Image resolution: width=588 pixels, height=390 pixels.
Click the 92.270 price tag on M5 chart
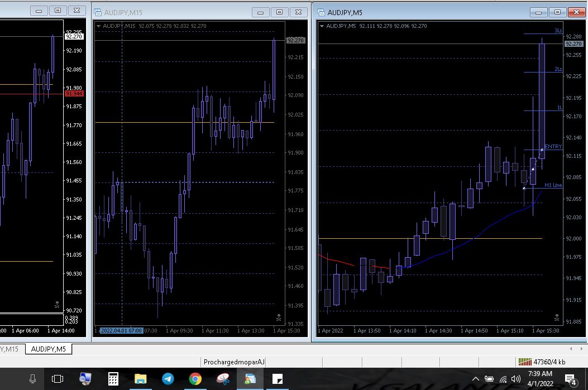pyautogui.click(x=573, y=44)
